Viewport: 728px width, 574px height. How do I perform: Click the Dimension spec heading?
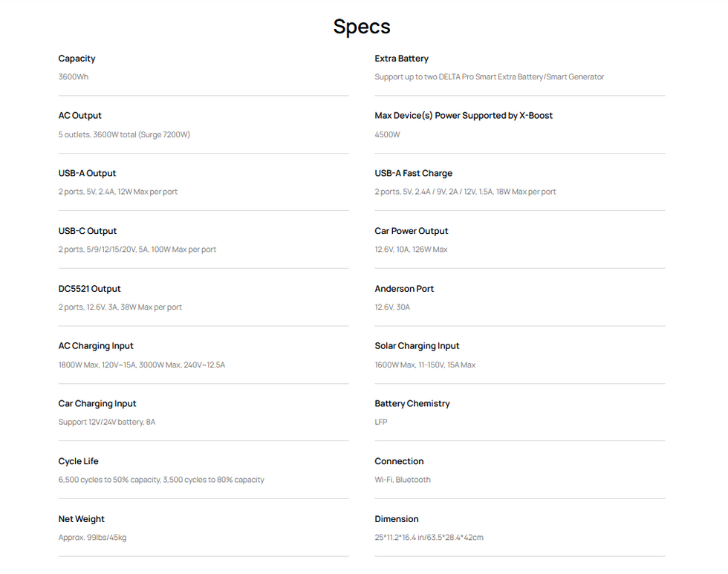click(x=397, y=519)
